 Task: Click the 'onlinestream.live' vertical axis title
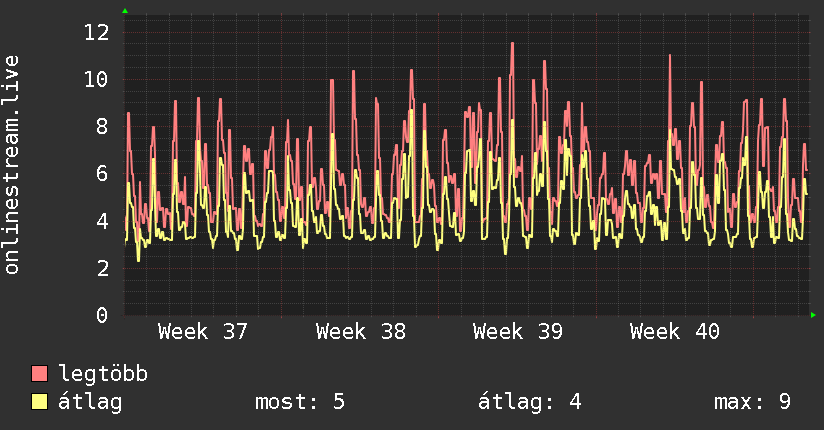point(12,165)
